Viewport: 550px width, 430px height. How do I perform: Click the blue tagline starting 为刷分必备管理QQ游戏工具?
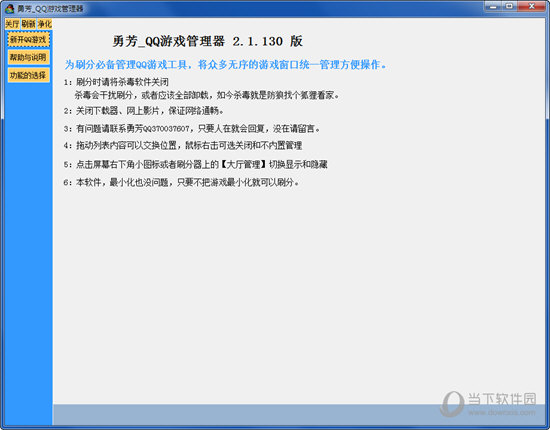[225, 65]
